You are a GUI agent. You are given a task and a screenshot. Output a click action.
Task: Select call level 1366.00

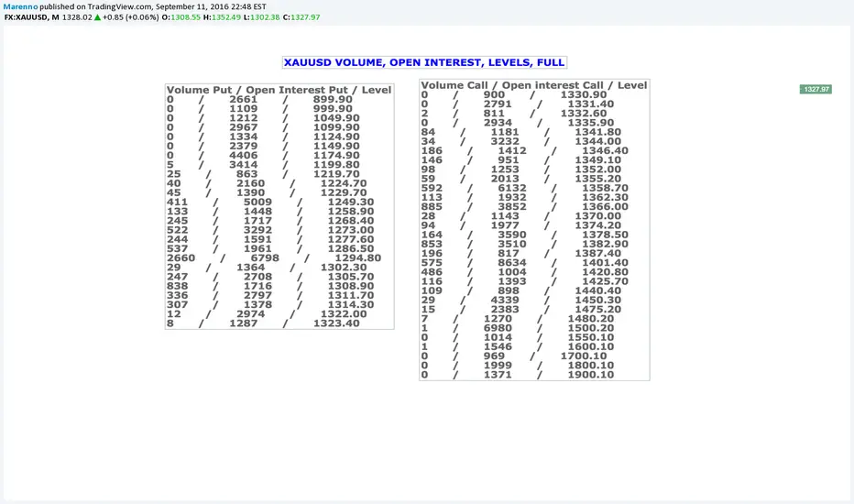click(x=605, y=206)
